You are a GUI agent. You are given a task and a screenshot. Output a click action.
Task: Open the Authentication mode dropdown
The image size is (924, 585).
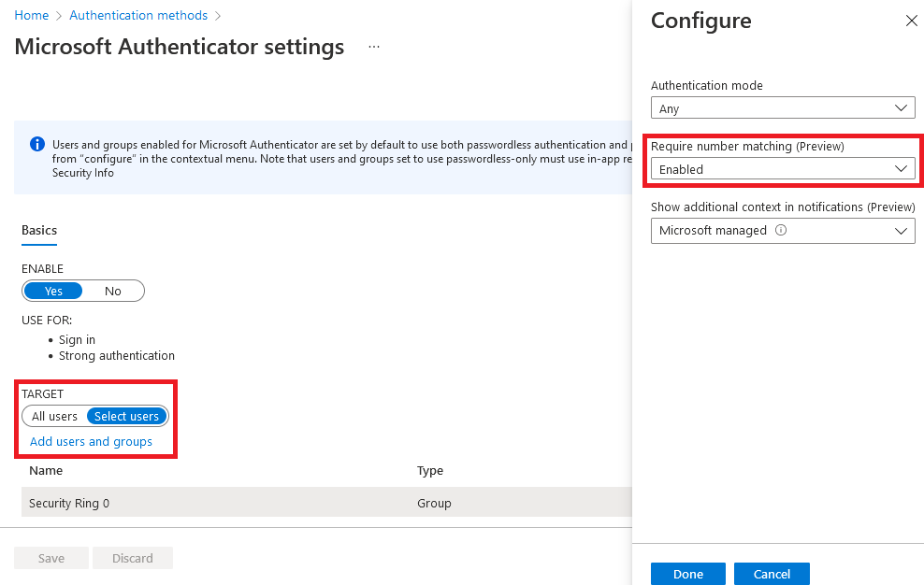coord(783,108)
